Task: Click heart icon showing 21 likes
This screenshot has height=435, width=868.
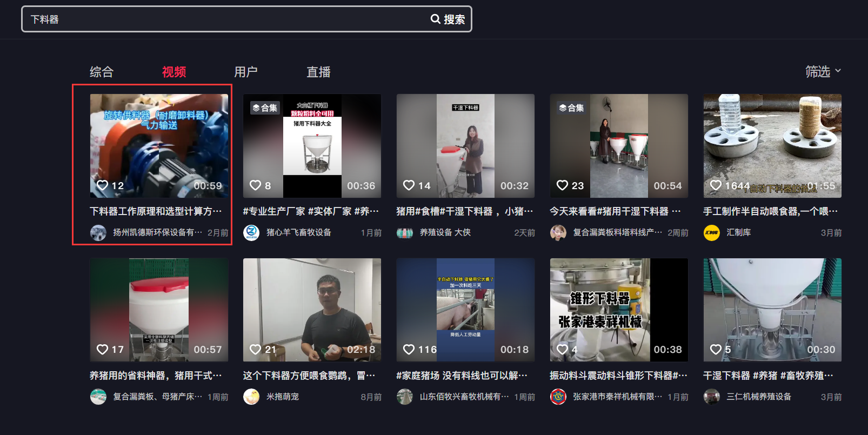Action: coord(256,350)
